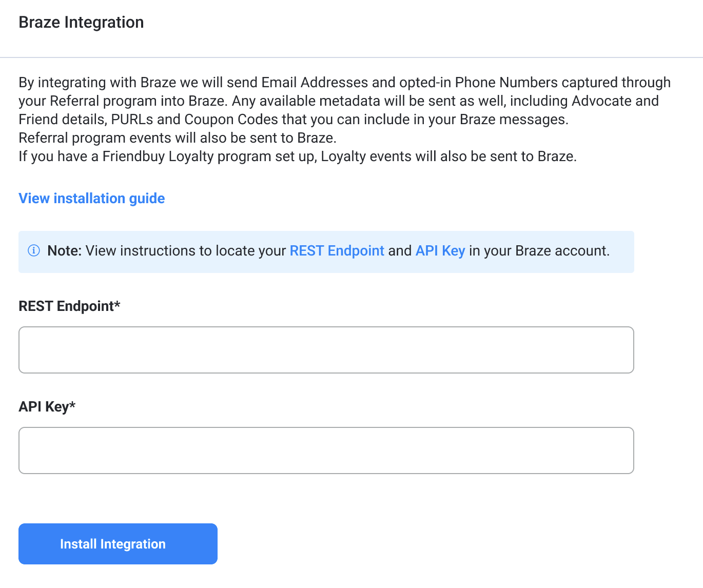This screenshot has width=703, height=588.
Task: Open the View installation guide link
Action: point(92,199)
